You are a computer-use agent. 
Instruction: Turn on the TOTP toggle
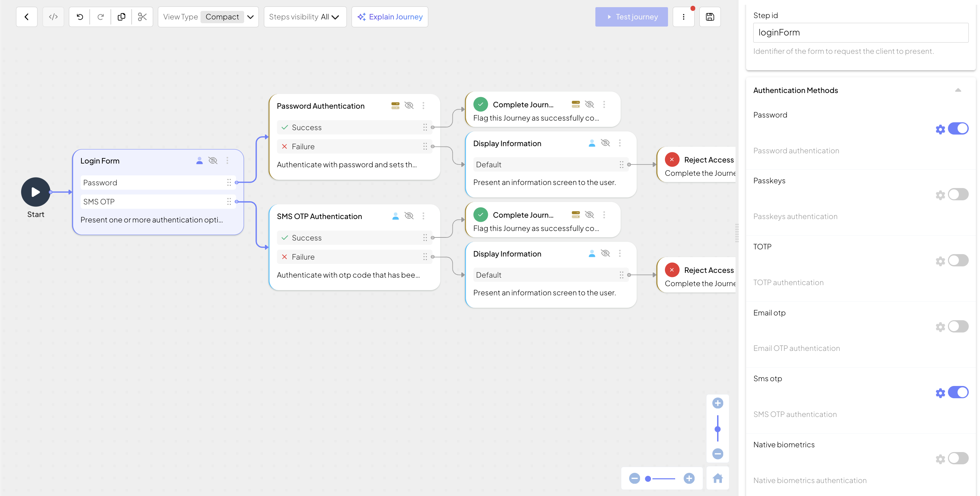tap(957, 260)
